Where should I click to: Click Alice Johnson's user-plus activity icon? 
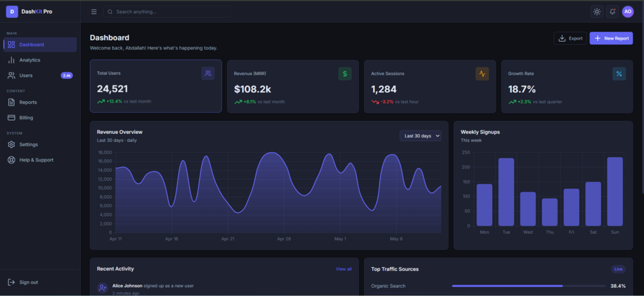pyautogui.click(x=103, y=288)
